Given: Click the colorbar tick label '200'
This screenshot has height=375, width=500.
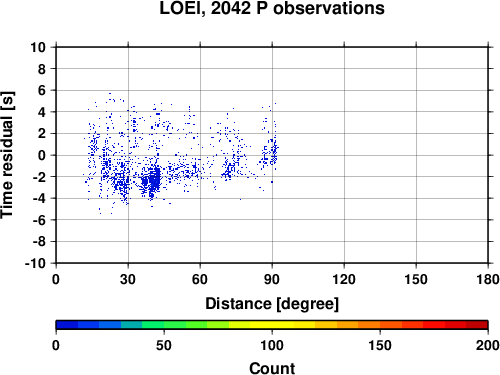Looking at the screenshot, I should 488,345.
